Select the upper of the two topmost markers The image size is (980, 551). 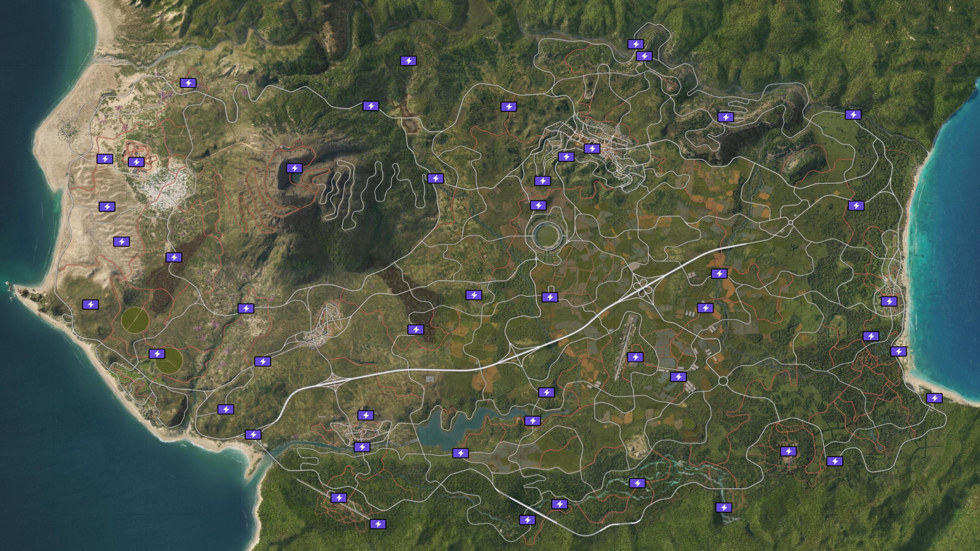pos(635,44)
